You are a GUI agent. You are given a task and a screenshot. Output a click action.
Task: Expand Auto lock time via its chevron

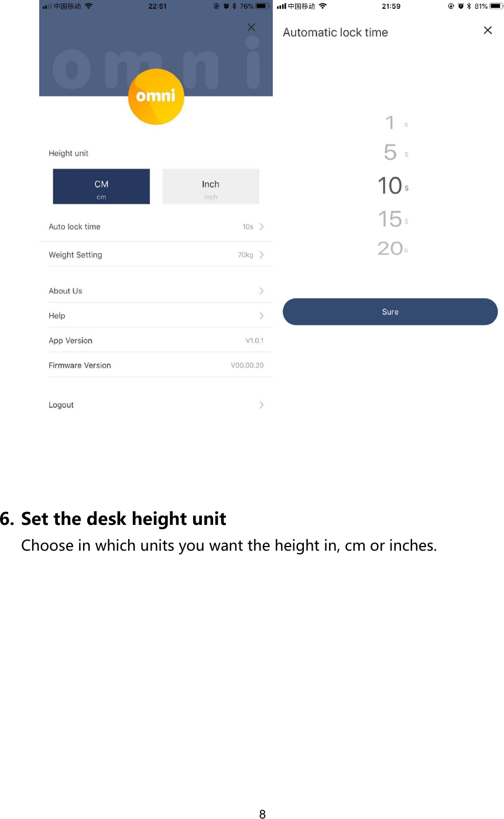262,227
